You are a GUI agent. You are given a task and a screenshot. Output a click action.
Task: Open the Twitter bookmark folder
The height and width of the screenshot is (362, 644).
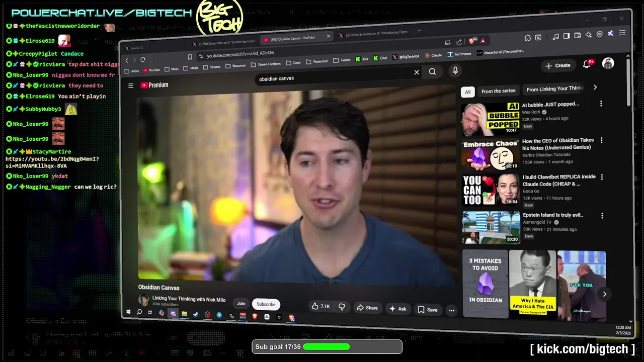tap(341, 60)
